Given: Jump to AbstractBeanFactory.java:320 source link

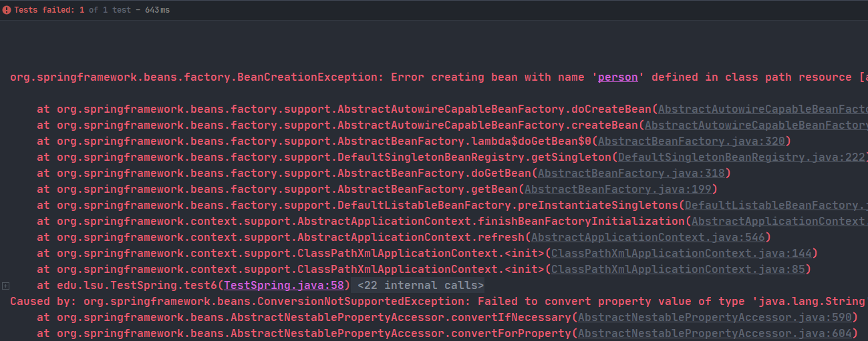Looking at the screenshot, I should pos(692,141).
